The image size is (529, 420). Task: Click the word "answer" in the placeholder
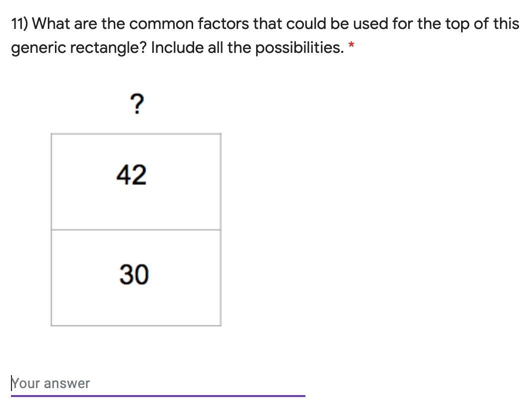[66, 384]
